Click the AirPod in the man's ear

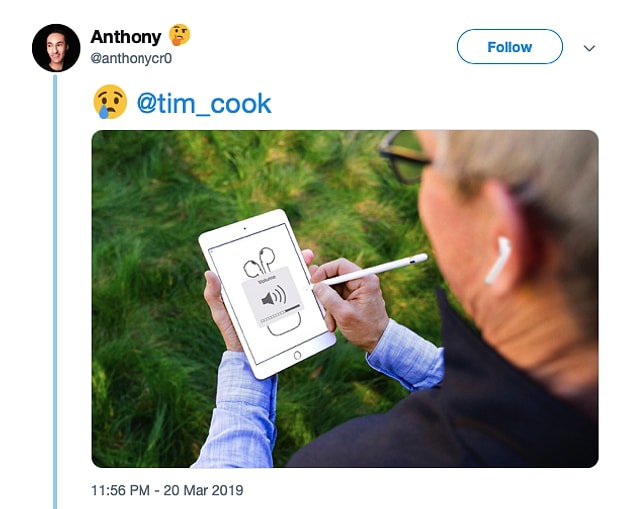pos(498,260)
